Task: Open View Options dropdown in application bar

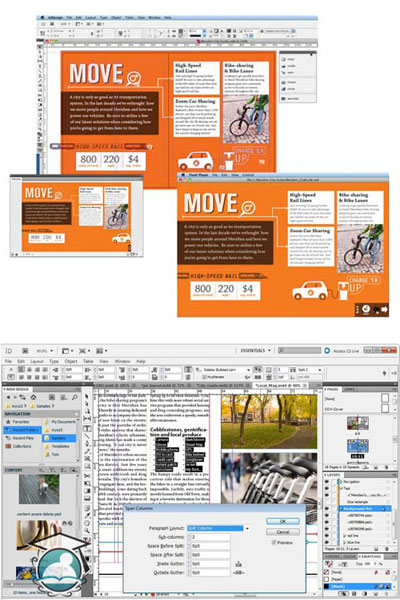Action: point(67,351)
